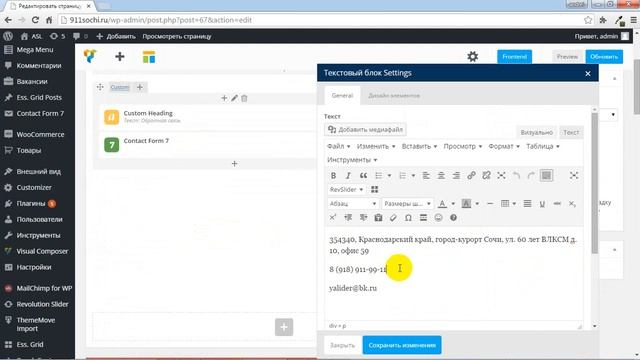Viewport: 640px width, 360px height.
Task: Open the Формат menu
Action: (504, 146)
